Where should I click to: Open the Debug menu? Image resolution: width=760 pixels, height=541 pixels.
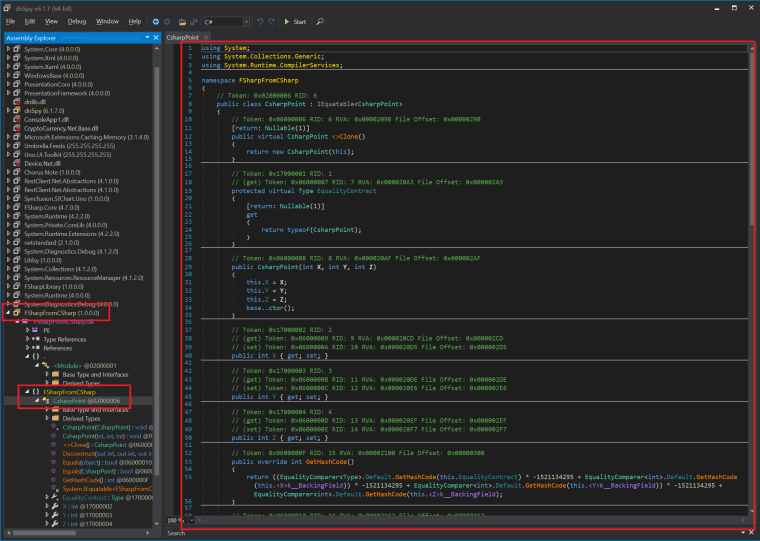(77, 20)
